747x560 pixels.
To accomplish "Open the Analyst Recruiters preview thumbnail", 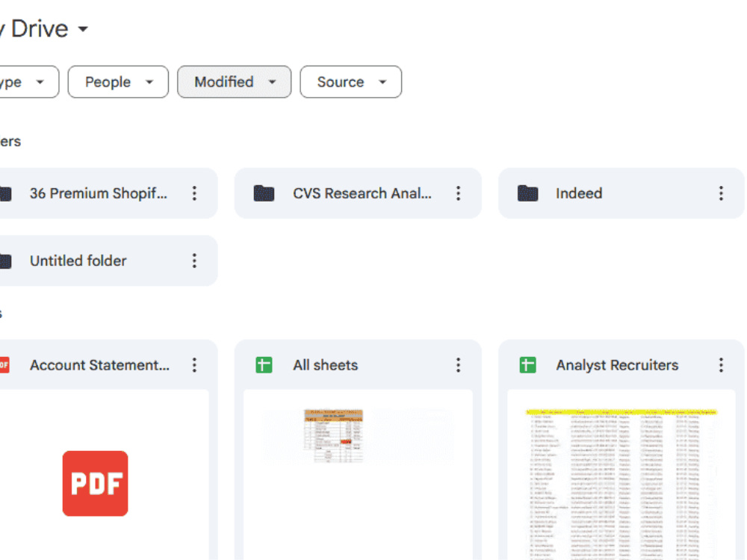I will (622, 475).
